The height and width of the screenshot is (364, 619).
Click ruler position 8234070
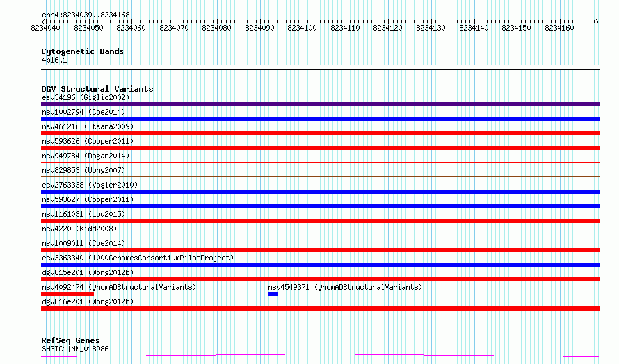[x=174, y=28]
